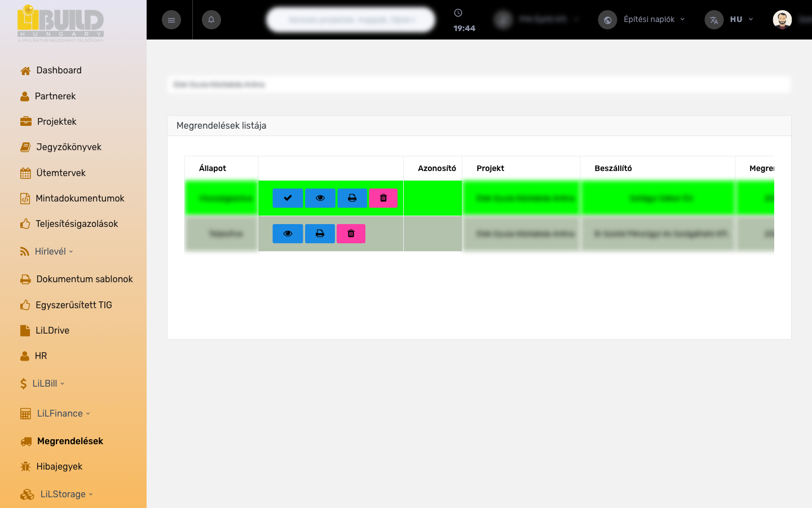The height and width of the screenshot is (508, 812).
Task: Expand the LiLFinance submenu chevron
Action: [88, 414]
